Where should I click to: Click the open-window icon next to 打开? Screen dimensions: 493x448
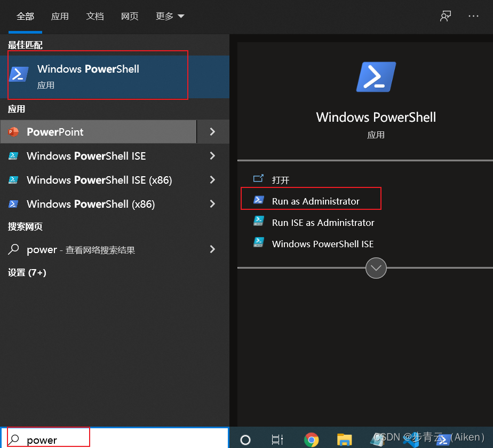tap(258, 179)
